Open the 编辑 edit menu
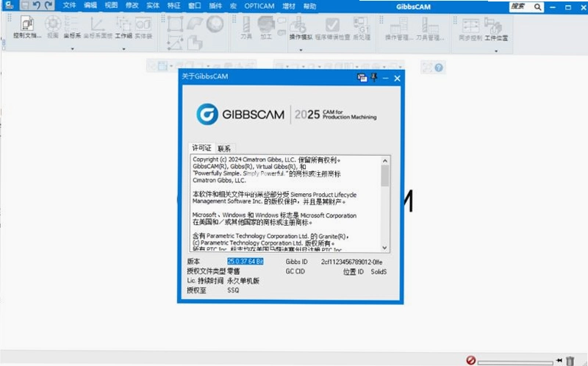 [90, 6]
